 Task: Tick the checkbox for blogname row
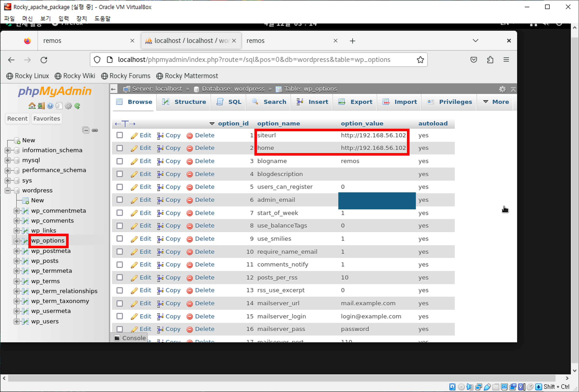coord(120,161)
